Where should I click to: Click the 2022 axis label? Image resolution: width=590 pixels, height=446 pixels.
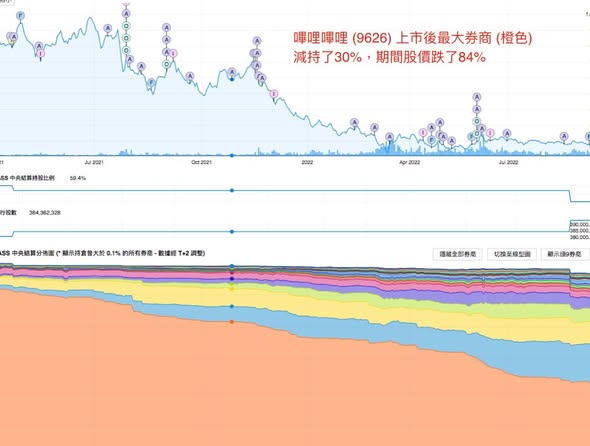(x=307, y=162)
